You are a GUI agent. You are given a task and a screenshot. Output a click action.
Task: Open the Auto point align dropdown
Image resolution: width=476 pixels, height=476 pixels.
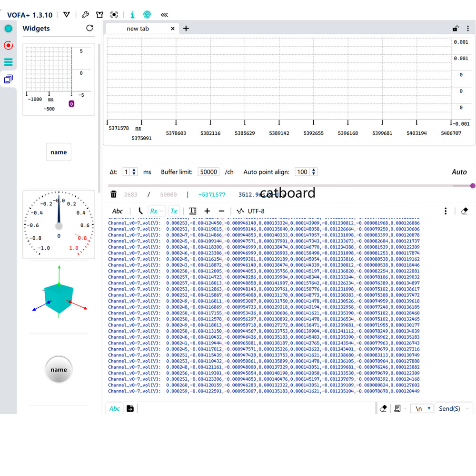(306, 172)
